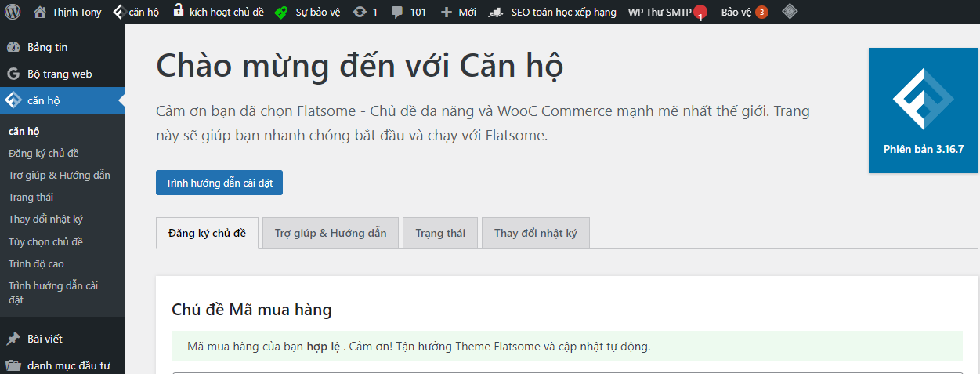Switch to the Trạng thái tab
This screenshot has width=980, height=374.
[x=440, y=233]
